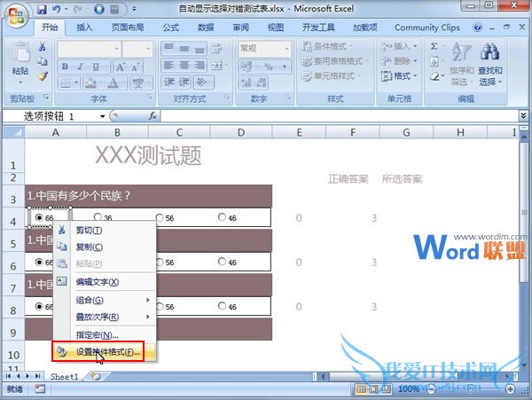The image size is (532, 400).
Task: Select the Sheet1 worksheet tab
Action: pos(64,377)
